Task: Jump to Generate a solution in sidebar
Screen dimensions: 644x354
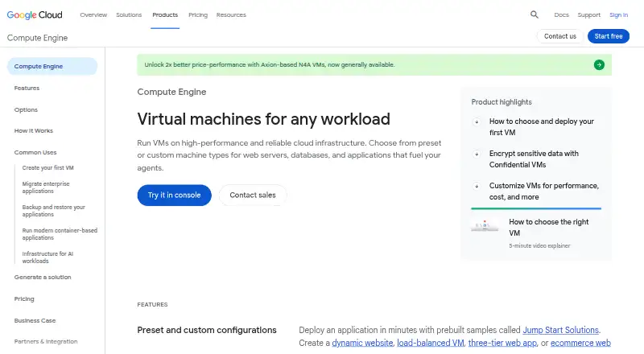Action: 43,278
